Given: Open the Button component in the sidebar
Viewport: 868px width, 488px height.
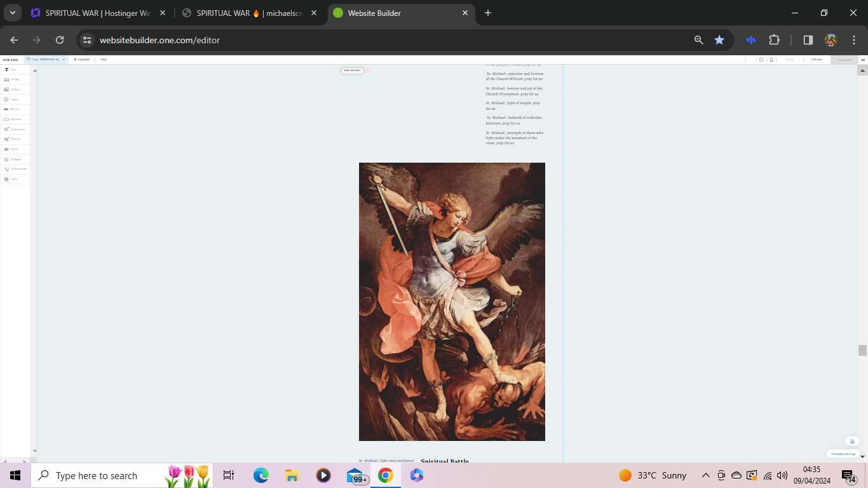Looking at the screenshot, I should pyautogui.click(x=15, y=109).
